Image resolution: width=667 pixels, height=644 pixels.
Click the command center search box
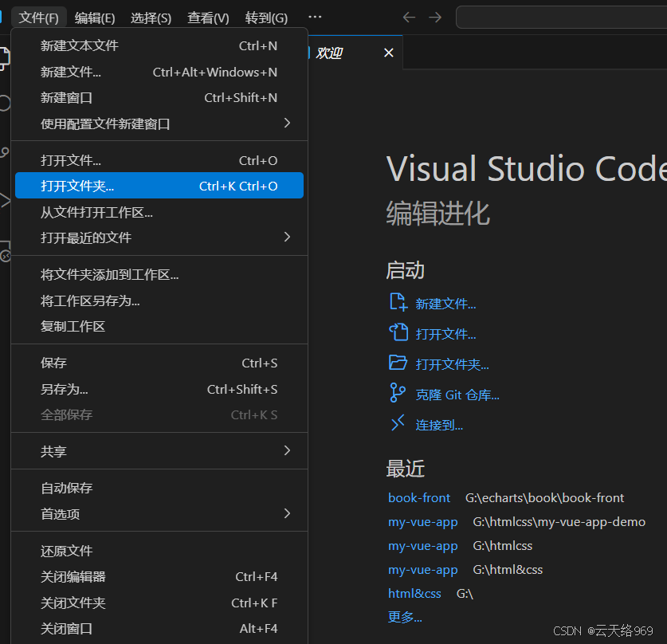562,18
